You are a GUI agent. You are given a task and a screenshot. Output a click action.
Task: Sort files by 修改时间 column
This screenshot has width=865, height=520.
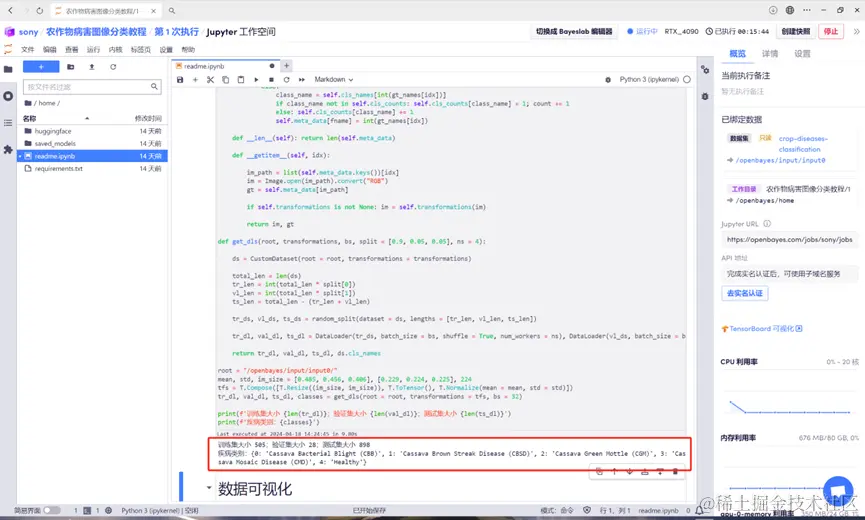148,119
